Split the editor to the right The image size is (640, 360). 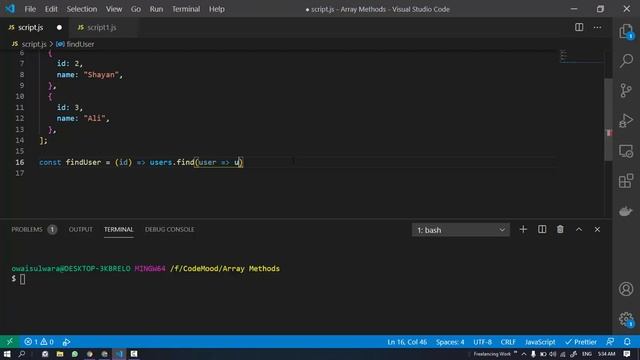point(579,27)
